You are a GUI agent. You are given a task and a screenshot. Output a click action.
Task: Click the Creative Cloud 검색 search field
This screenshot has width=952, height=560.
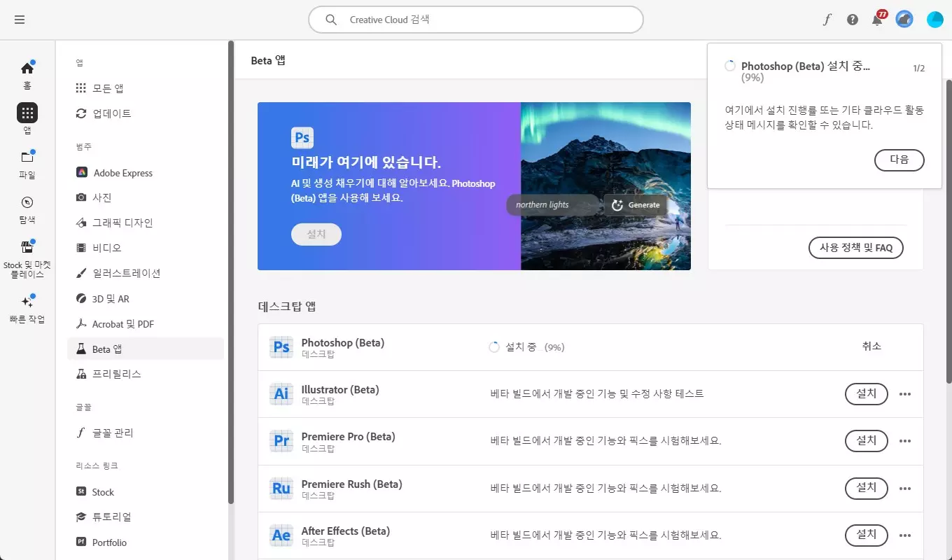(476, 20)
